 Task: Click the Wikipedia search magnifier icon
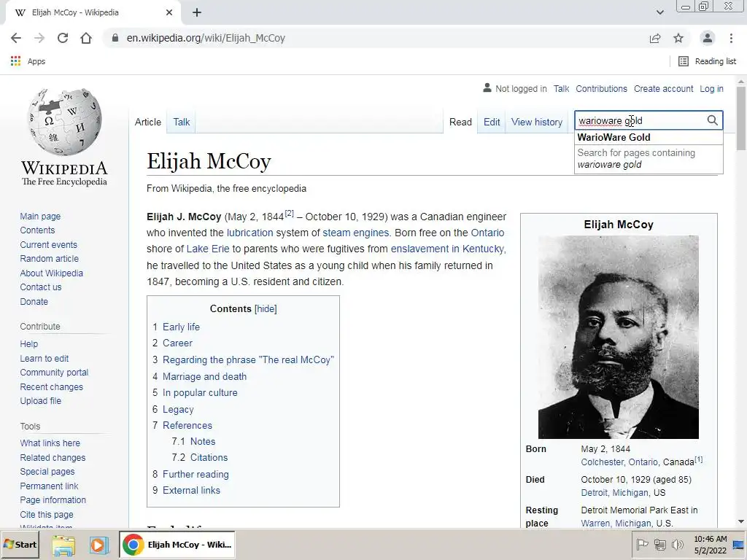tap(712, 120)
